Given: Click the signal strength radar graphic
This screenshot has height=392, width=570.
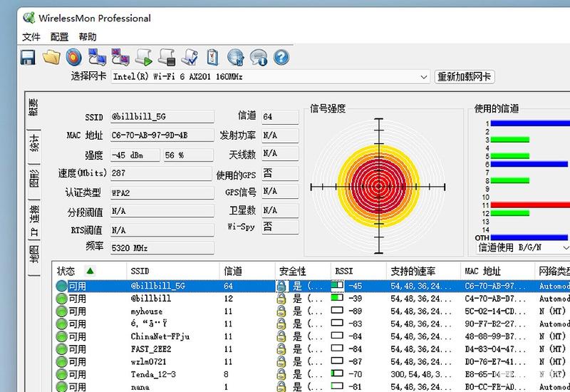Looking at the screenshot, I should [x=378, y=186].
